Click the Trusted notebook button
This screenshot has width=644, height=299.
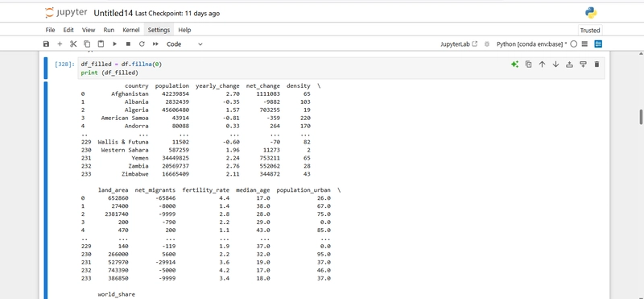[590, 30]
